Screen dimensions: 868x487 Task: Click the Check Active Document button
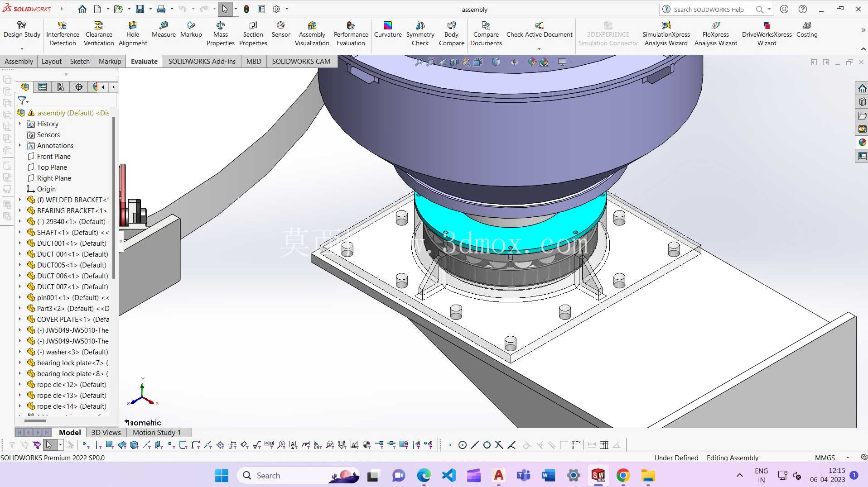539,30
